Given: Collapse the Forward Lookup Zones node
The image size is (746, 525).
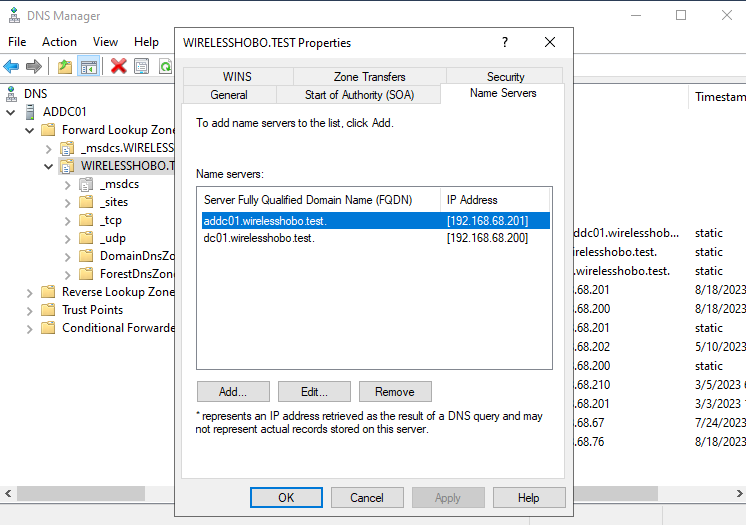Looking at the screenshot, I should click(x=29, y=130).
